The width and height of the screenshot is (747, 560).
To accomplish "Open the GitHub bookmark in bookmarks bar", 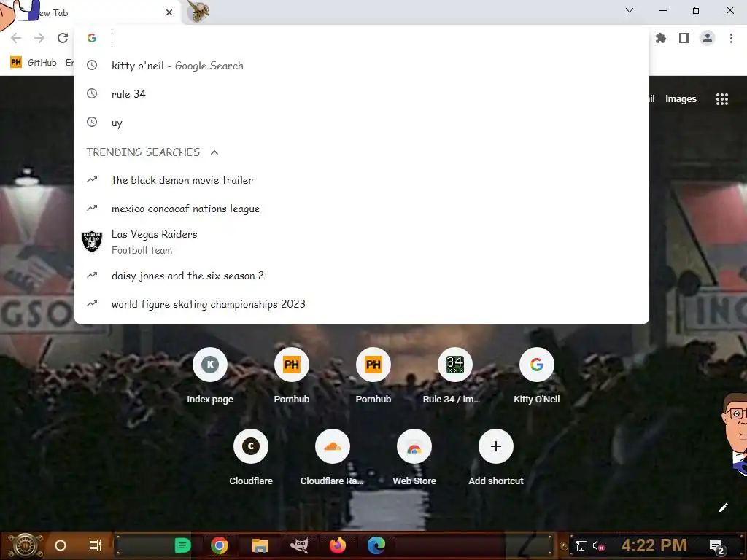I will tap(42, 63).
